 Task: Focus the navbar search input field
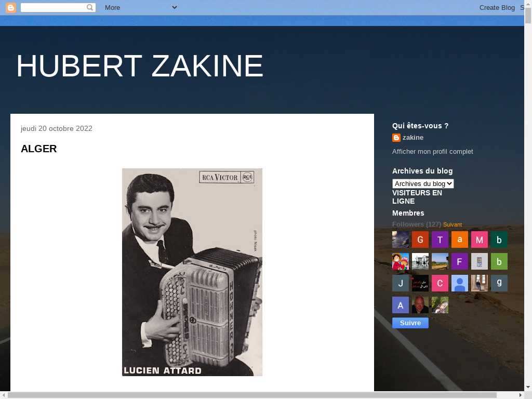(x=54, y=7)
